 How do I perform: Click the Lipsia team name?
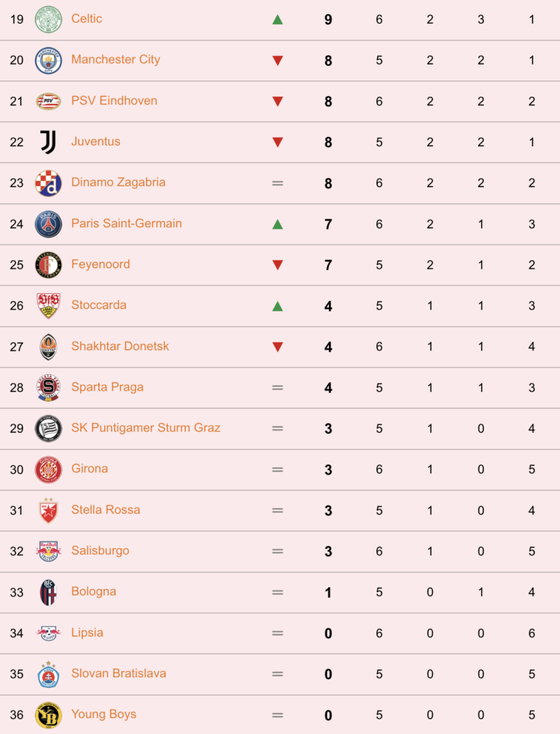coord(87,632)
